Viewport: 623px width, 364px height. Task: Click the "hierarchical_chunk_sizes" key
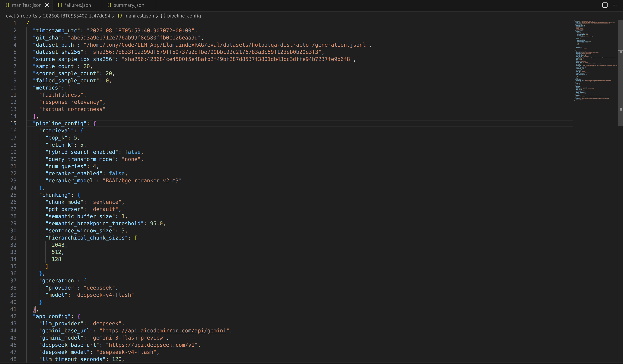tap(87, 238)
